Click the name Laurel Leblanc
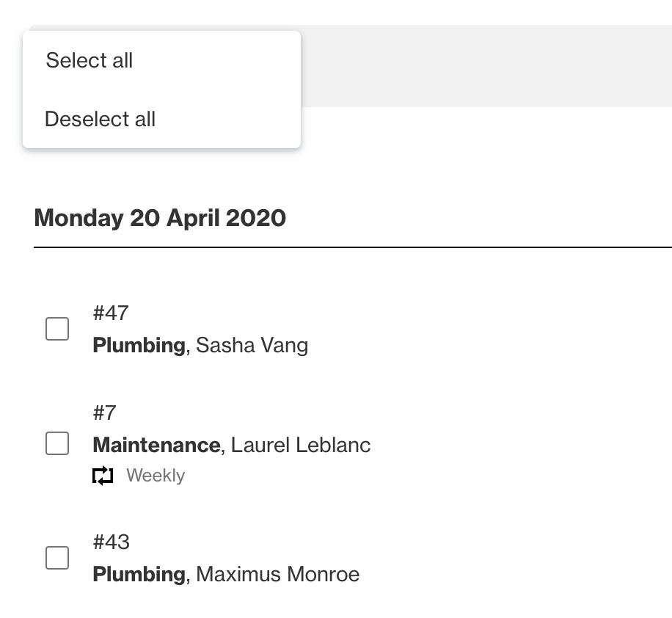The image size is (672, 618). click(301, 445)
